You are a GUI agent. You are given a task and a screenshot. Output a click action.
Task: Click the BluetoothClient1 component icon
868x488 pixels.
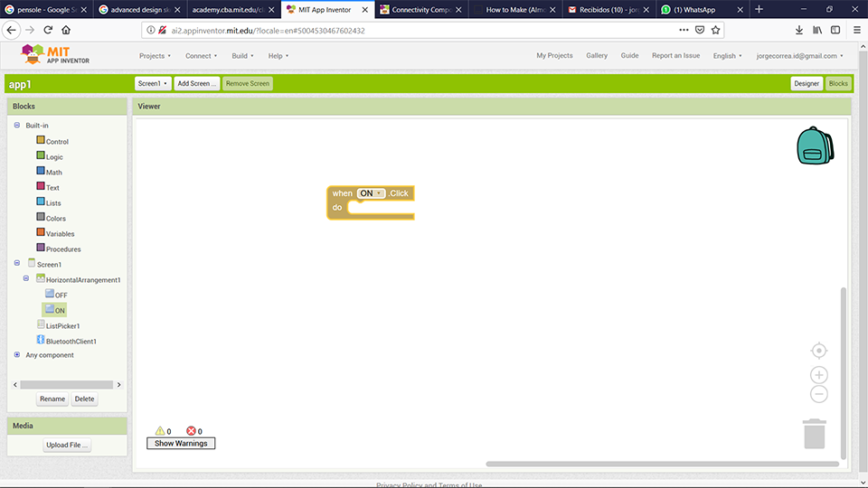pos(41,340)
